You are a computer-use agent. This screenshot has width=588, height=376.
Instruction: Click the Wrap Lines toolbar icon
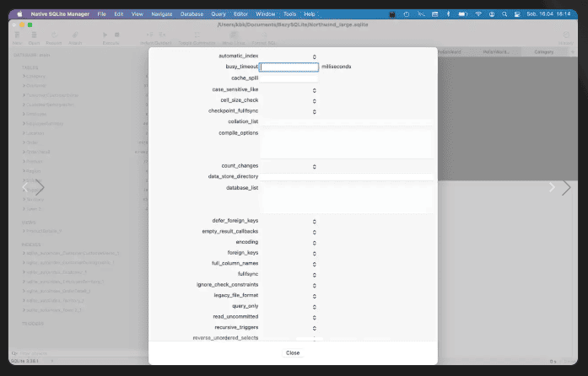pos(233,35)
